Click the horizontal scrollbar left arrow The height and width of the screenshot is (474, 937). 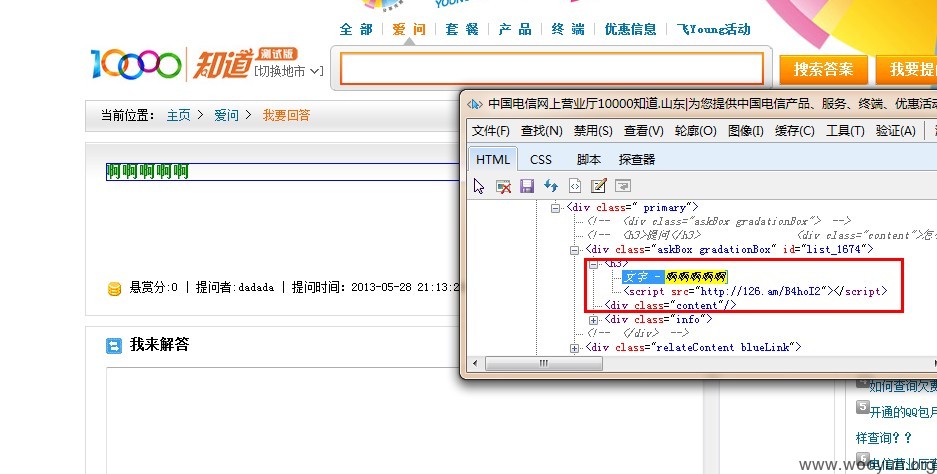point(475,363)
